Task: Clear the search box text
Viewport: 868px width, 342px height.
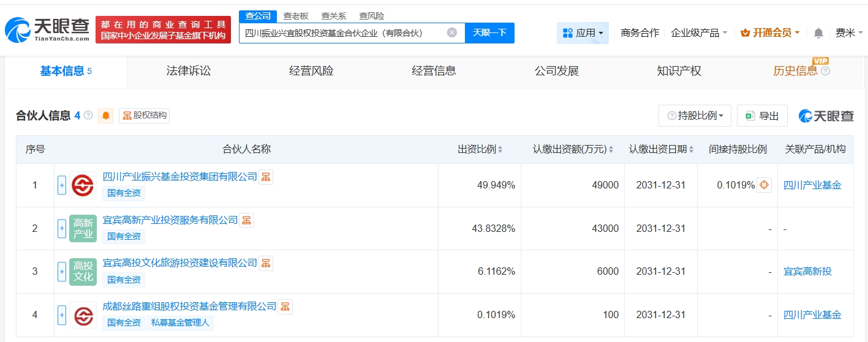Action: click(451, 32)
